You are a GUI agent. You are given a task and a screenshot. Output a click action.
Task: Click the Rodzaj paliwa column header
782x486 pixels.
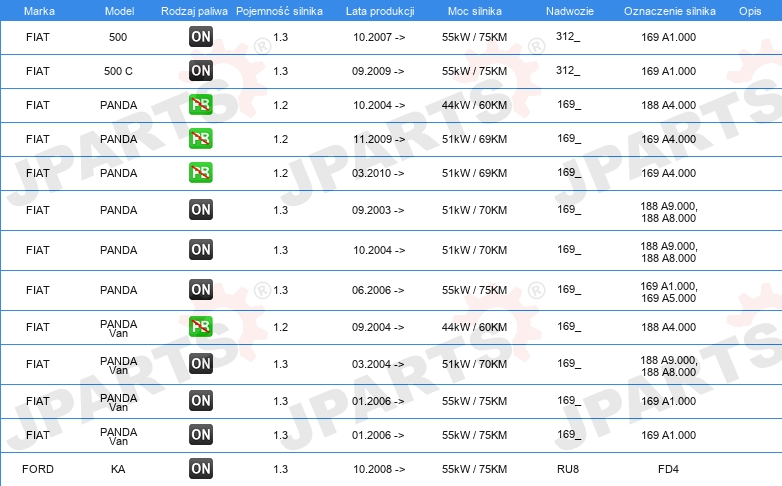point(194,11)
